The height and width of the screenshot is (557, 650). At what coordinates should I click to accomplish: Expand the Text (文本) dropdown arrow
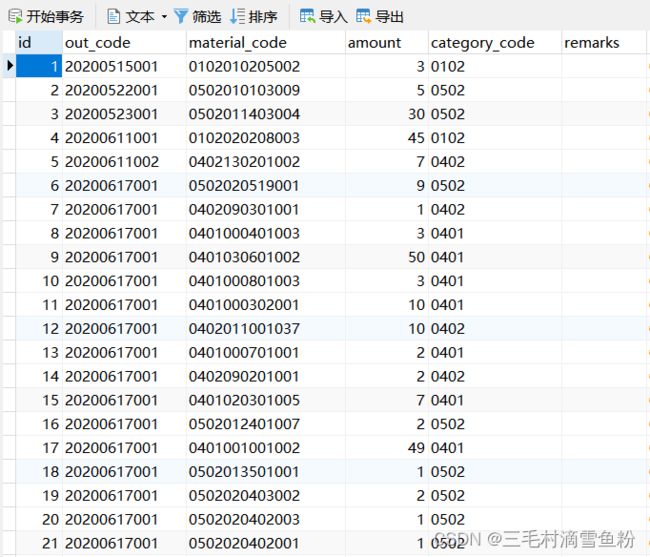164,17
